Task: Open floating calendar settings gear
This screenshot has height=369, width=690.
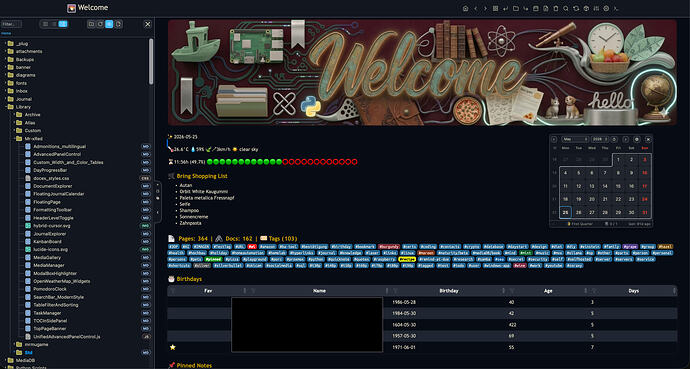Action: [x=637, y=139]
